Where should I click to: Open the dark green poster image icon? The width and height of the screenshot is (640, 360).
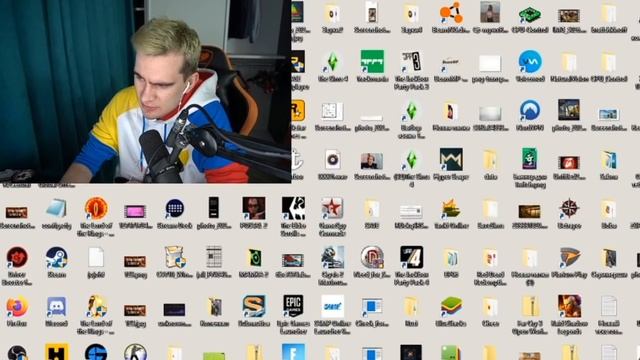[530, 160]
